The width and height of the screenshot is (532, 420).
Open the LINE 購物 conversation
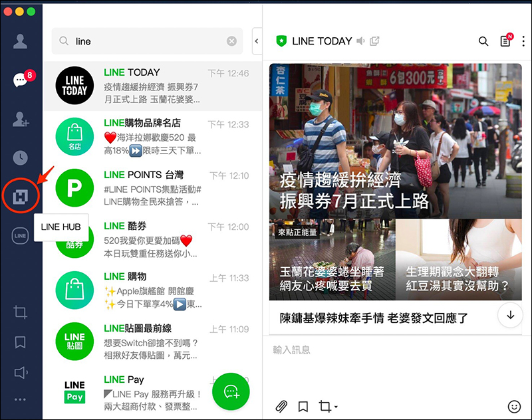coord(153,290)
